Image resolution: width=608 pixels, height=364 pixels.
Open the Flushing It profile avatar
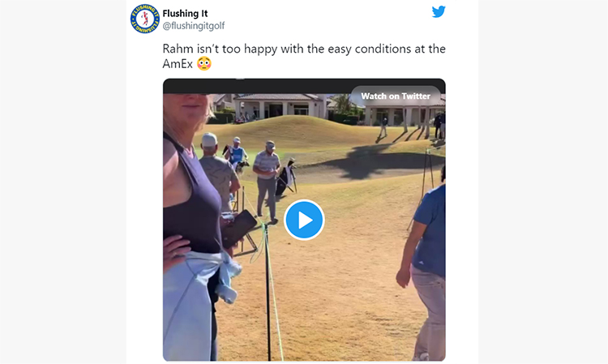tap(145, 19)
